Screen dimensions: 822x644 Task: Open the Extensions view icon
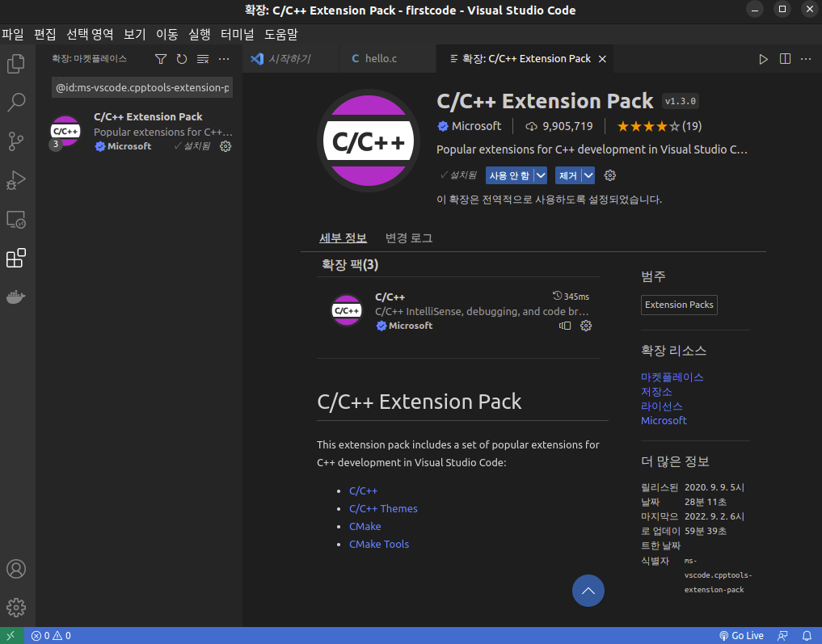click(x=15, y=258)
